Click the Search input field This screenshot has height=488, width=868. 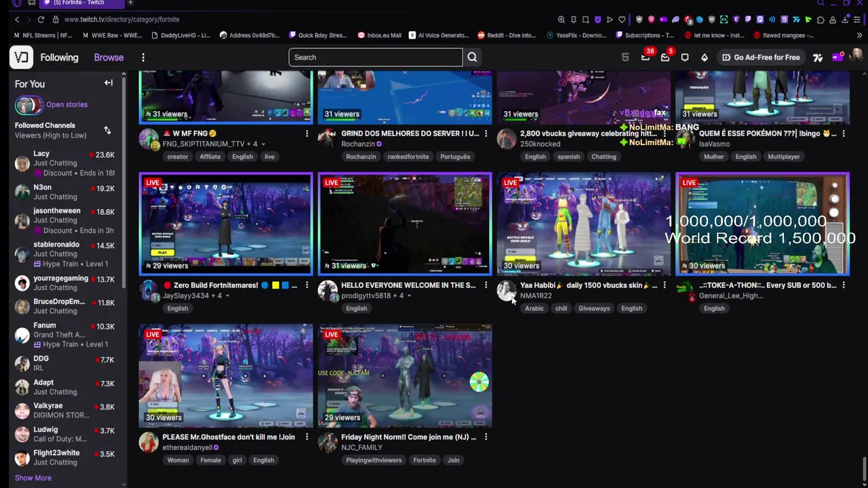tap(376, 58)
